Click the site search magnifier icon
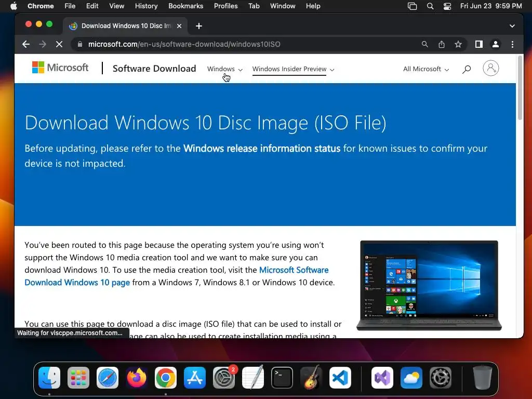 click(x=467, y=69)
